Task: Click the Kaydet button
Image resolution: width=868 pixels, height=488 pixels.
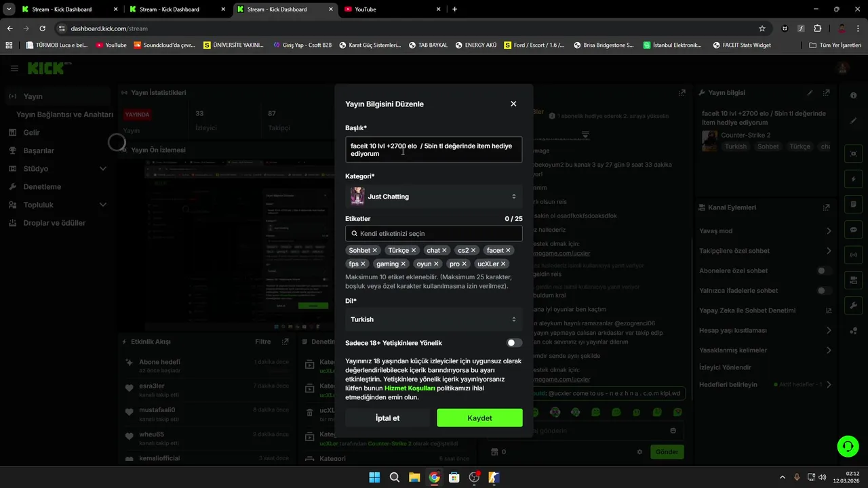Action: tap(479, 418)
